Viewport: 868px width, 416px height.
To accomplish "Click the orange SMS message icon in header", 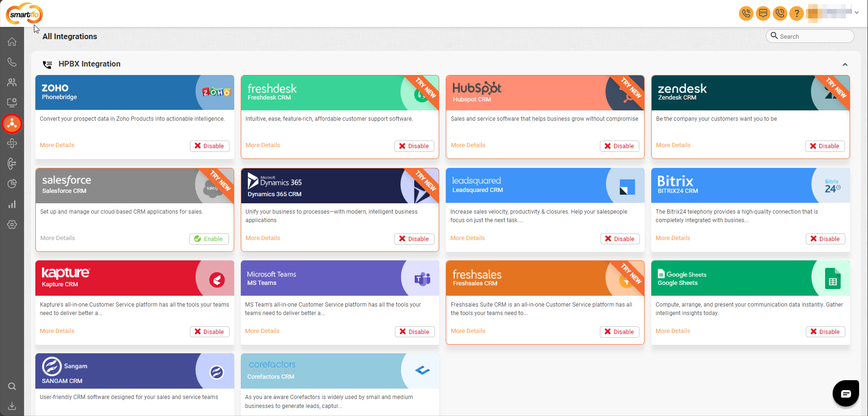I will coord(763,13).
